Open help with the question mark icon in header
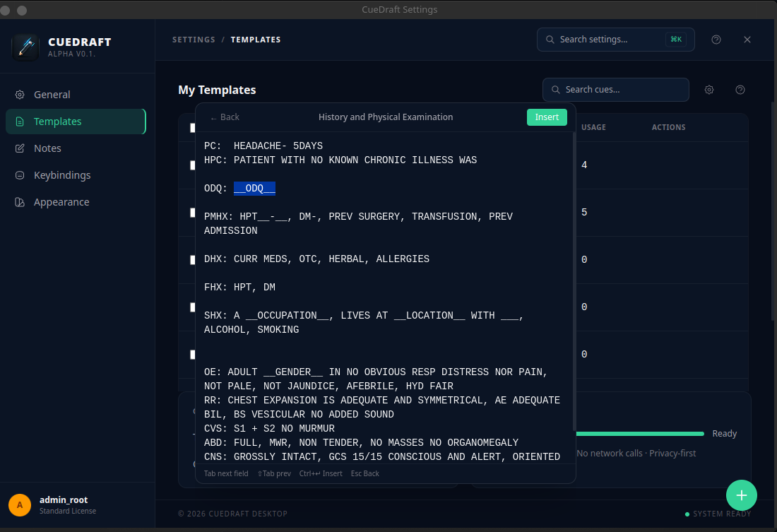This screenshot has width=777, height=532. click(716, 40)
